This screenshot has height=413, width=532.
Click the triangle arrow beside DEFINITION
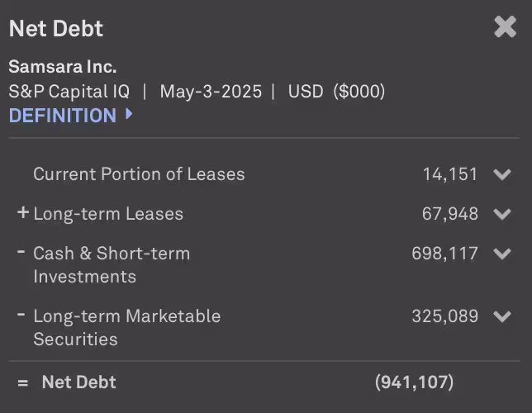[129, 114]
